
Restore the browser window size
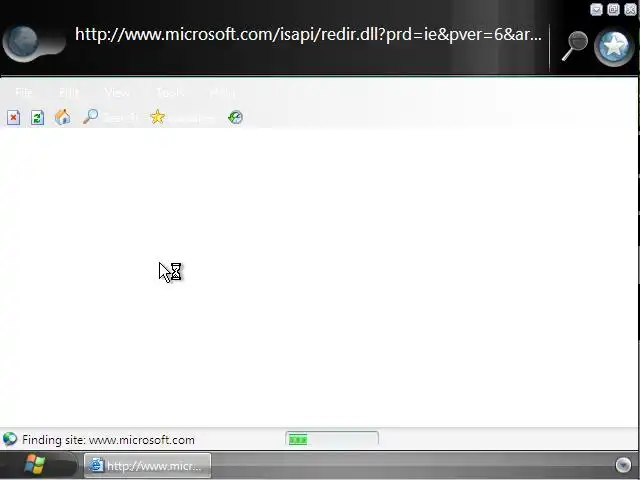613,9
